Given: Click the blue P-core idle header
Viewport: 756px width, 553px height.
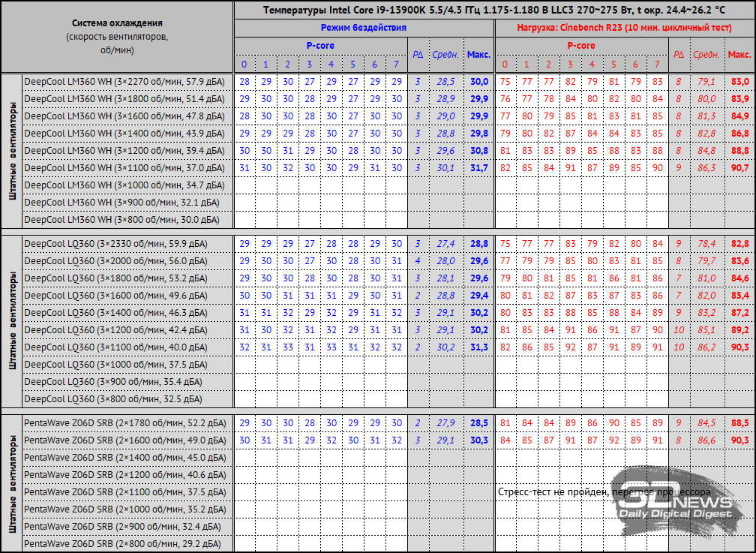Looking at the screenshot, I should [320, 46].
